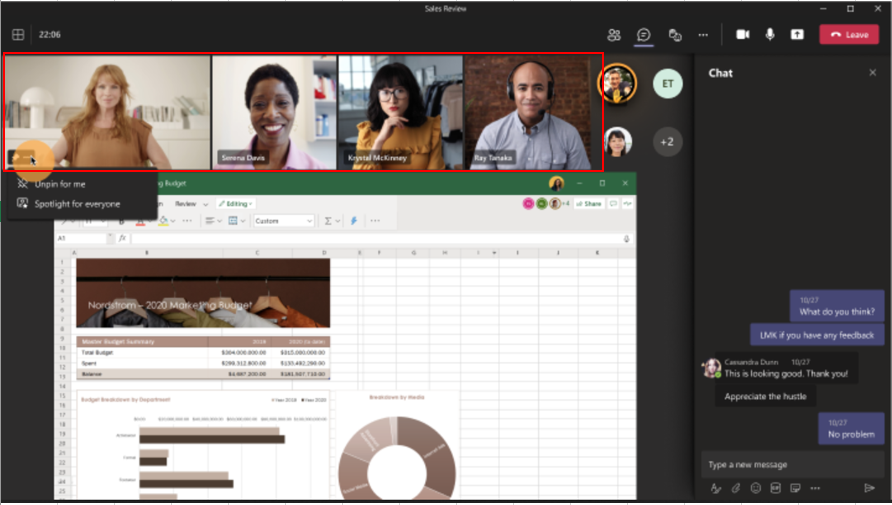Close the Chat panel
Screen dimensions: 892x505
[872, 73]
